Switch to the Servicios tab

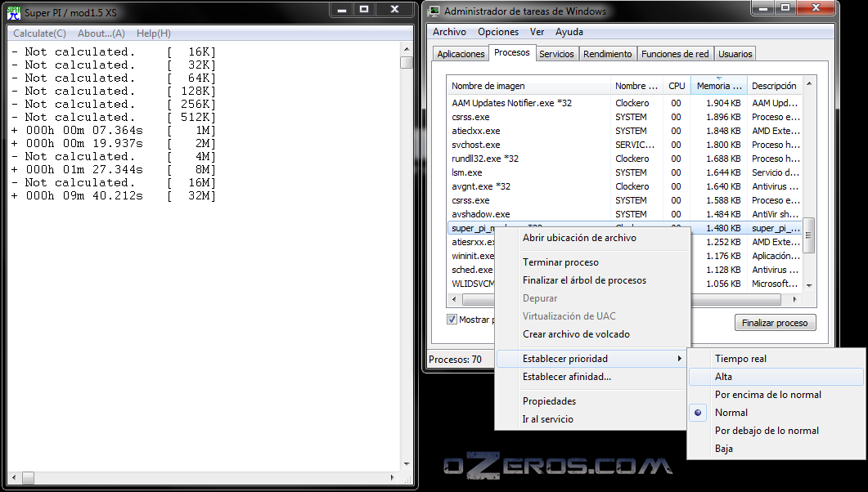coord(556,54)
